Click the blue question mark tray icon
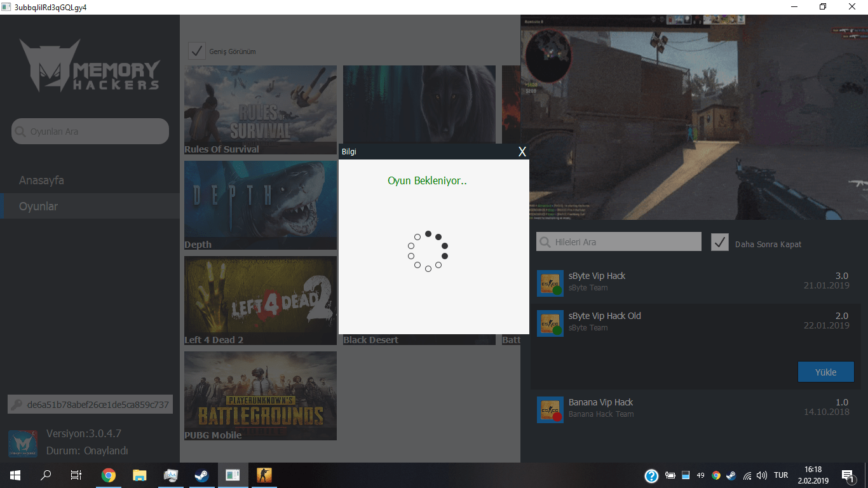The image size is (868, 488). [x=651, y=475]
